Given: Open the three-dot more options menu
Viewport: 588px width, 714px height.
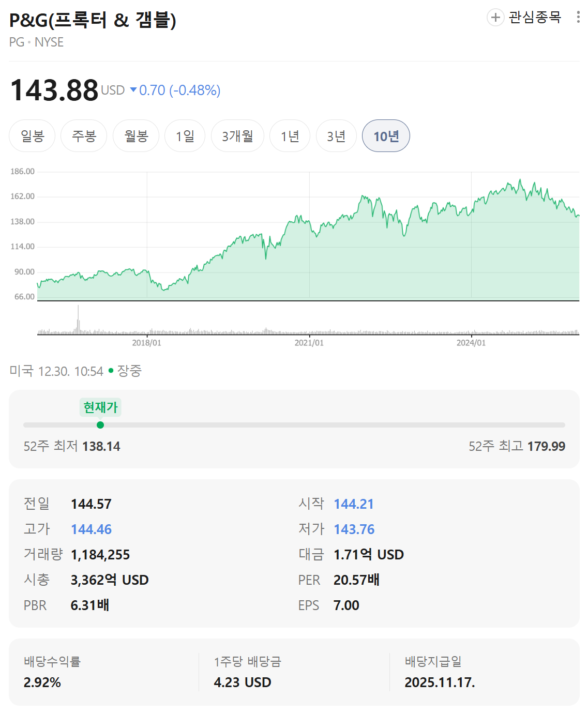Looking at the screenshot, I should (578, 17).
